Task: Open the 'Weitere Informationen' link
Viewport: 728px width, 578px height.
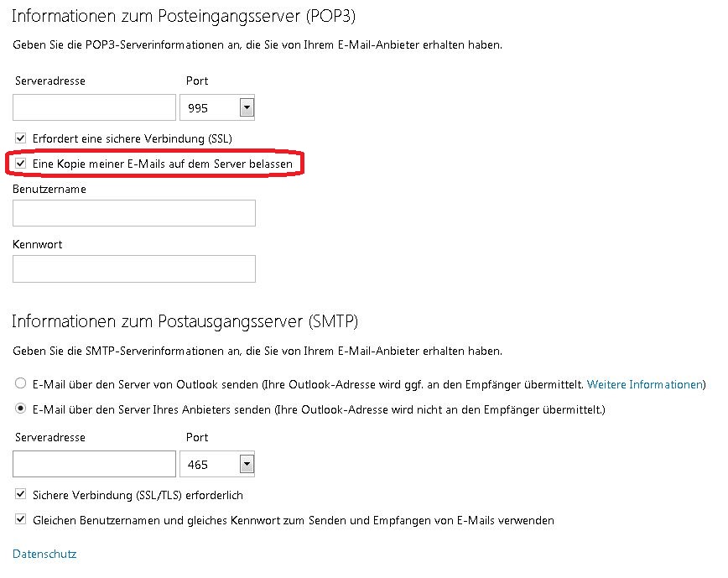Action: 644,384
